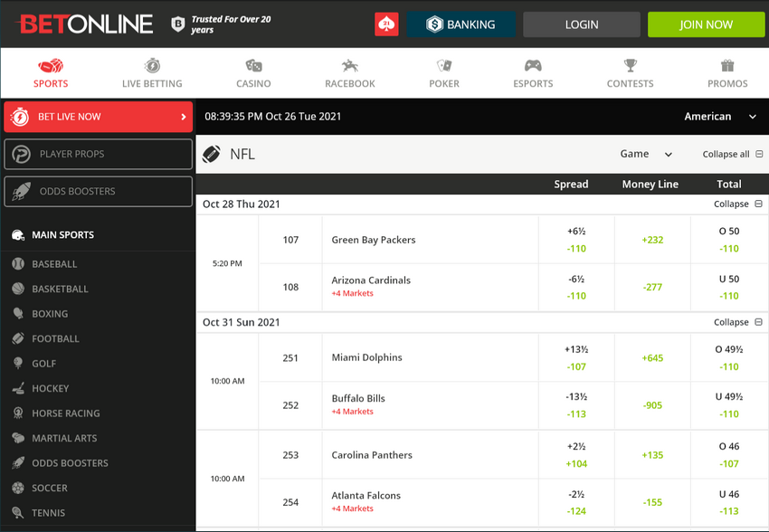The height and width of the screenshot is (532, 769).
Task: Click the JOIN NOW button
Action: point(706,24)
